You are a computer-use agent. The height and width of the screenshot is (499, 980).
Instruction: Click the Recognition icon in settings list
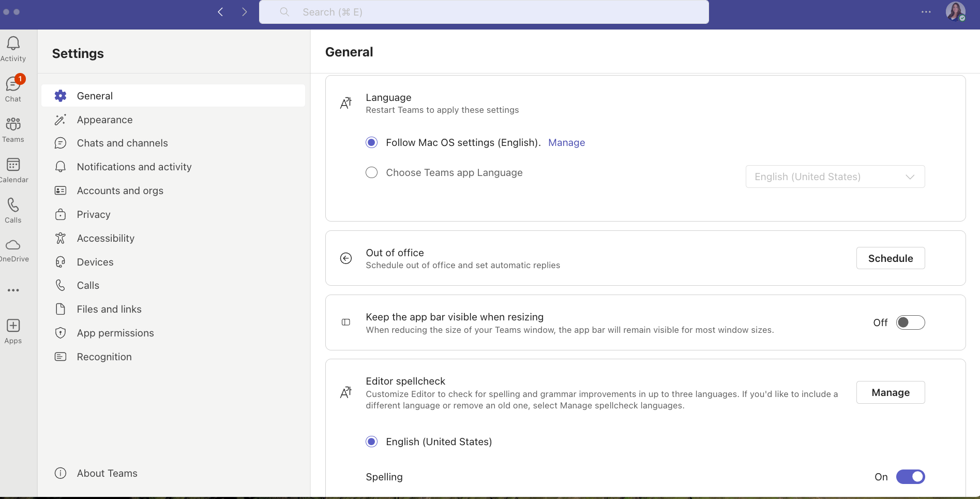pos(61,357)
